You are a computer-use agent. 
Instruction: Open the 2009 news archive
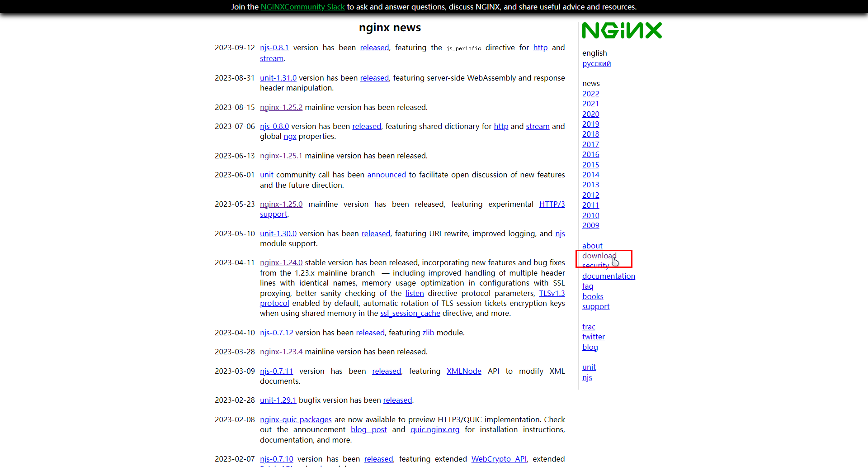pyautogui.click(x=590, y=225)
